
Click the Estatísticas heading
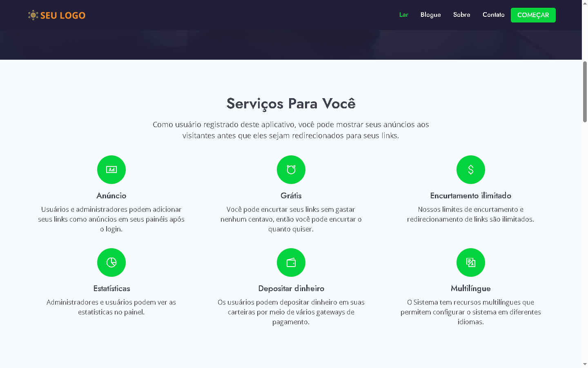[x=111, y=289]
